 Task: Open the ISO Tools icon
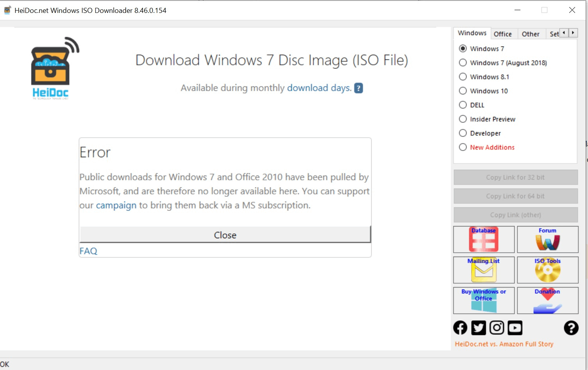547,270
